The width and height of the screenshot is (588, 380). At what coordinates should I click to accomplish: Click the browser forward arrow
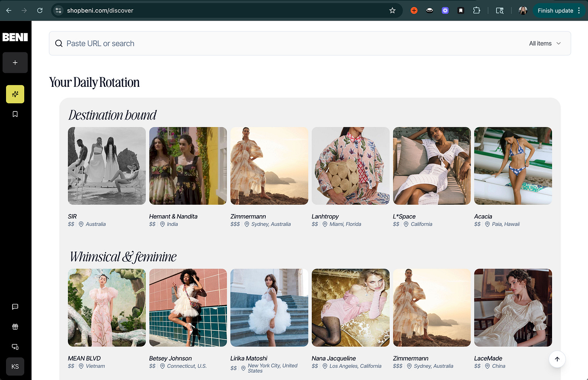click(24, 10)
